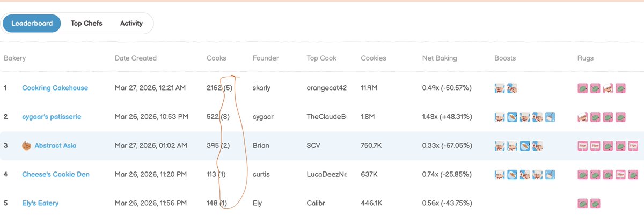The image size is (644, 217).
Task: Click first chef boost icon in Abstract Asia row
Action: (x=500, y=146)
